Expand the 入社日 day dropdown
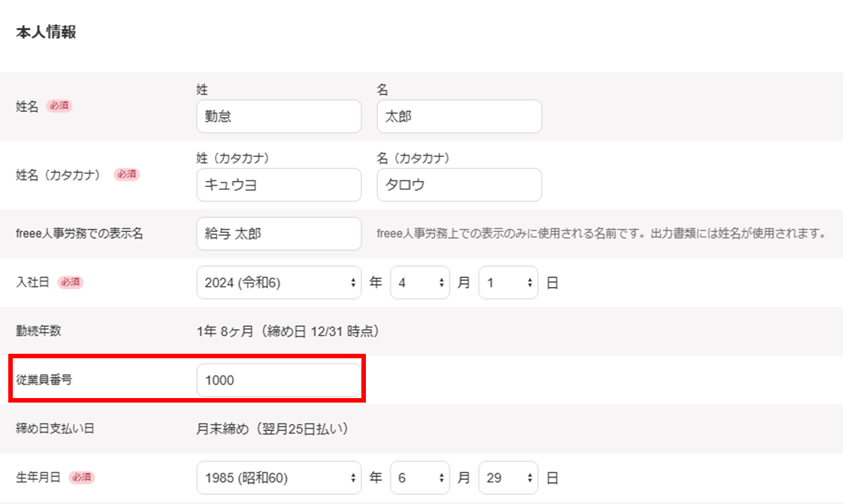Image resolution: width=843 pixels, height=504 pixels. [508, 282]
